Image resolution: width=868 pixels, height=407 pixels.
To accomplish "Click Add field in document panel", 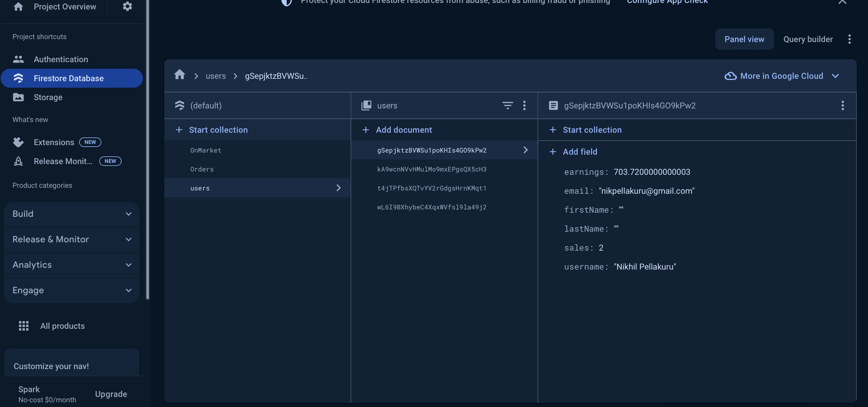I will click(580, 152).
